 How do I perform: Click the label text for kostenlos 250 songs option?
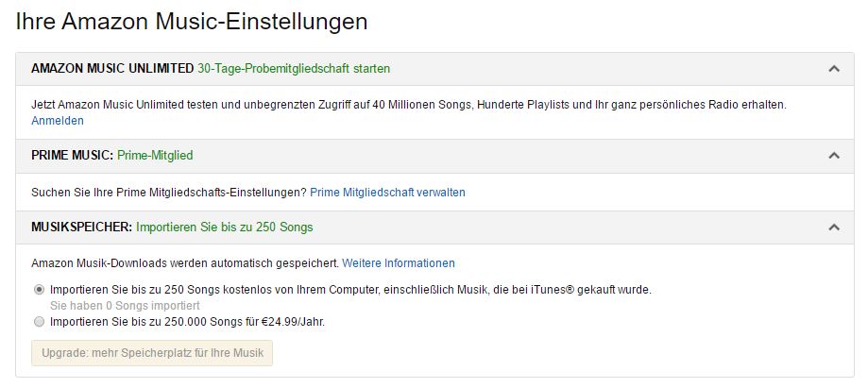tap(350, 290)
